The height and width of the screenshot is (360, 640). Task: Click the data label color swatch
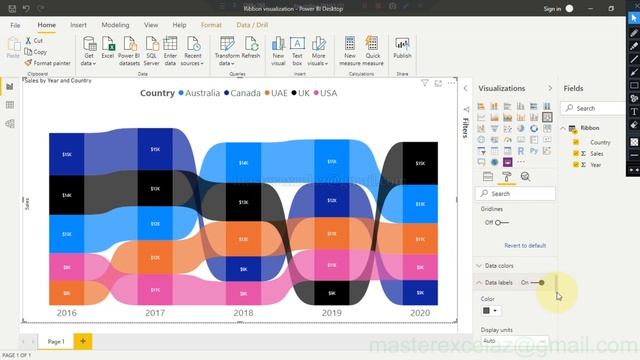pyautogui.click(x=487, y=311)
